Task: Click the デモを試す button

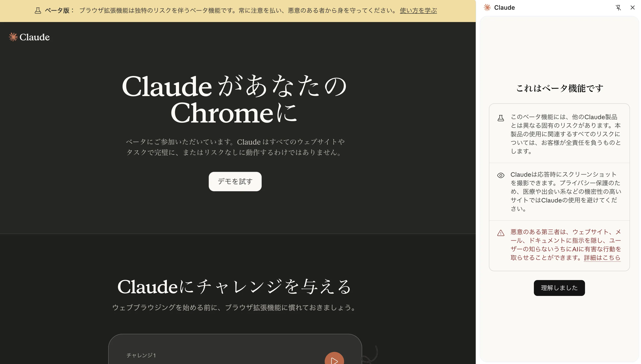Action: [235, 181]
